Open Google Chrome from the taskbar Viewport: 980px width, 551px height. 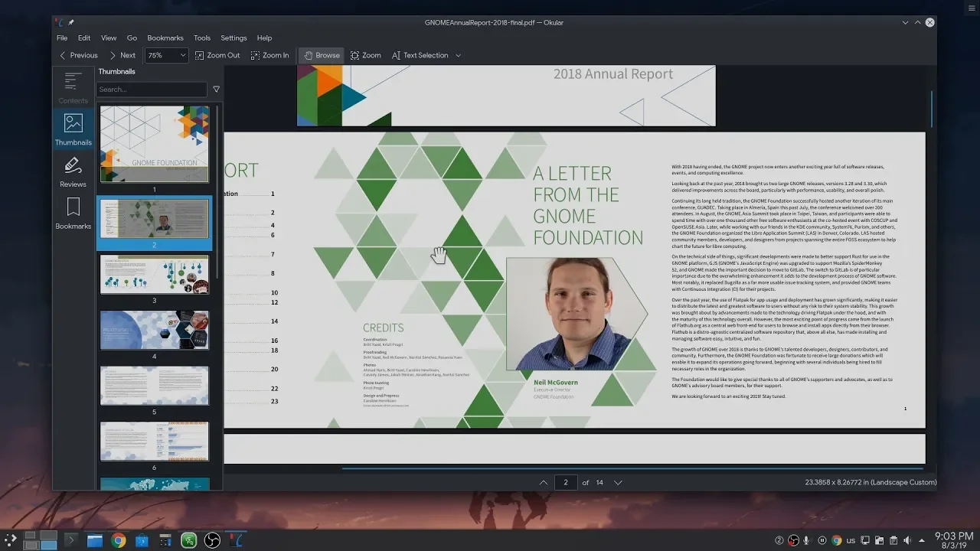point(119,541)
